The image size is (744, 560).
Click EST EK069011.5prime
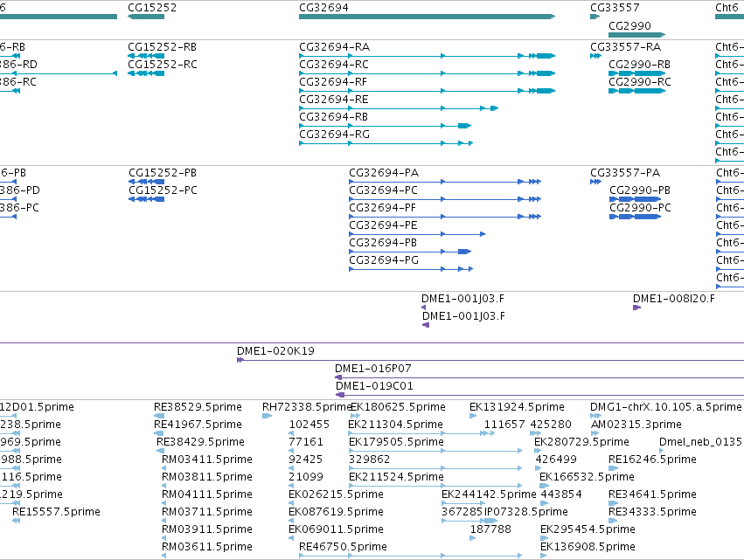click(x=336, y=530)
